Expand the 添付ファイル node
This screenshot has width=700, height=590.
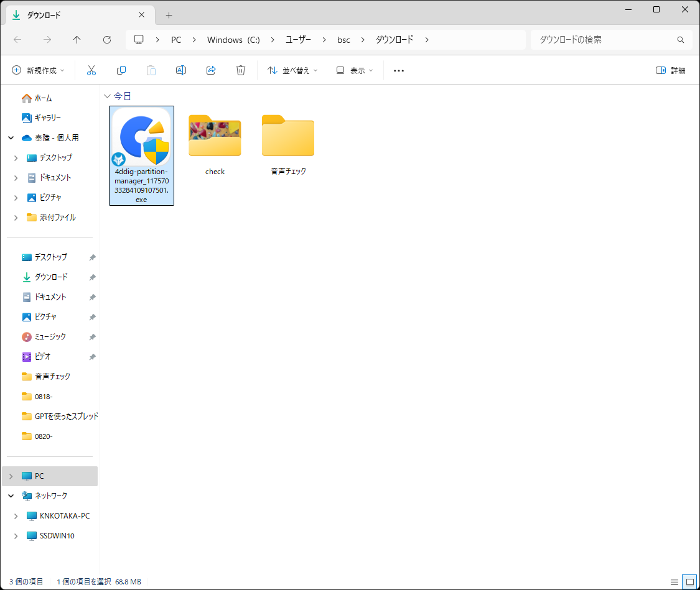tap(16, 218)
